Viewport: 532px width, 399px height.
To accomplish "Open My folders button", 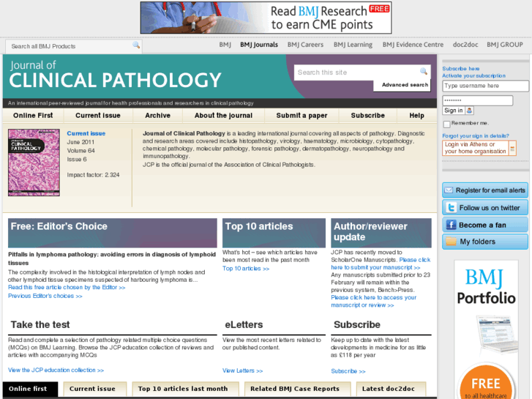I will point(485,242).
